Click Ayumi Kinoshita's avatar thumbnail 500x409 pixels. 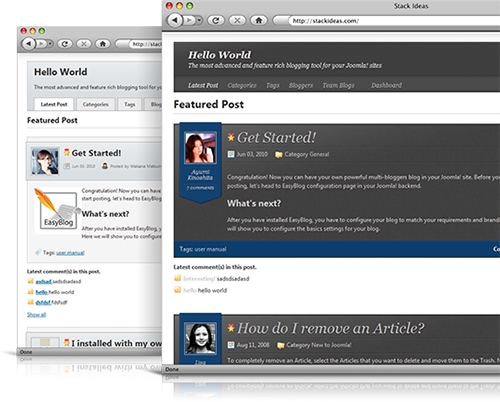coord(200,148)
